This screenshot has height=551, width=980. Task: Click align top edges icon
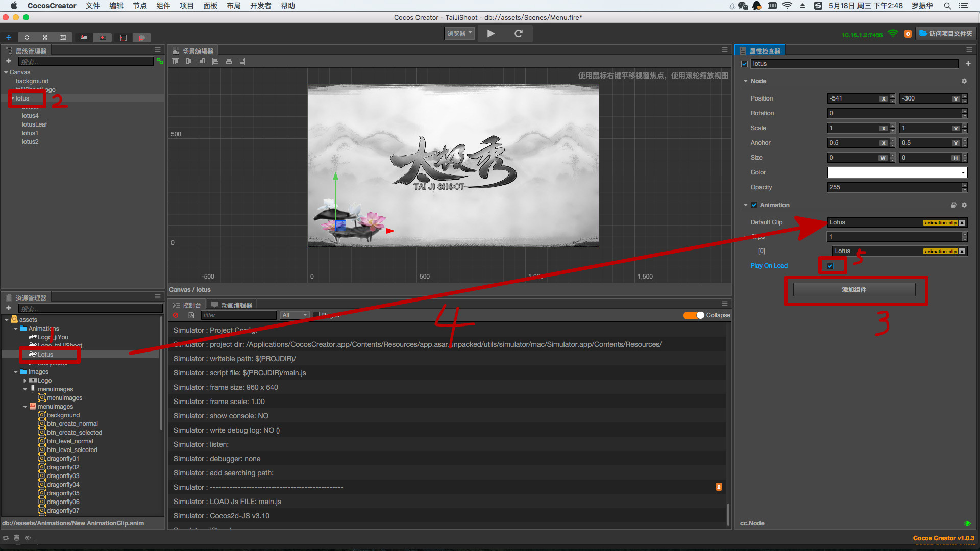tap(176, 61)
